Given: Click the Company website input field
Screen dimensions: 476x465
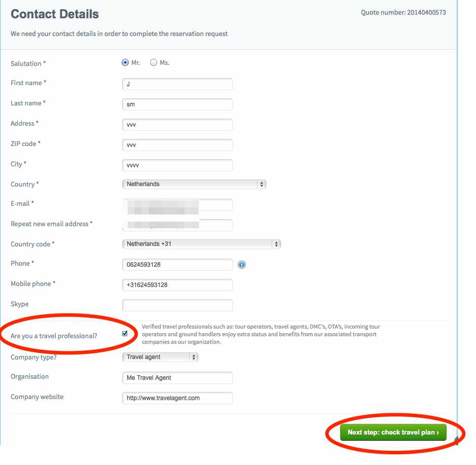Looking at the screenshot, I should pyautogui.click(x=176, y=398).
